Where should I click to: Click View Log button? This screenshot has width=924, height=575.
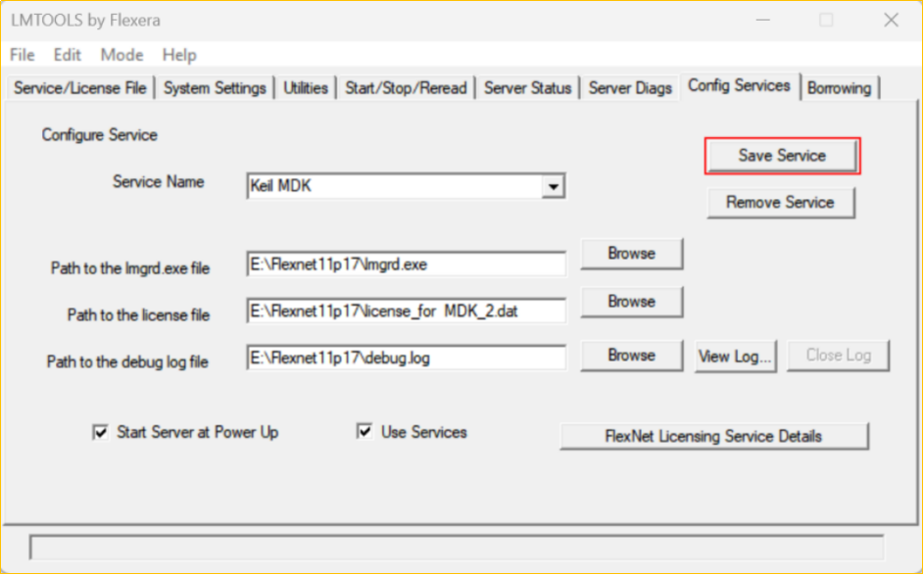(x=736, y=356)
